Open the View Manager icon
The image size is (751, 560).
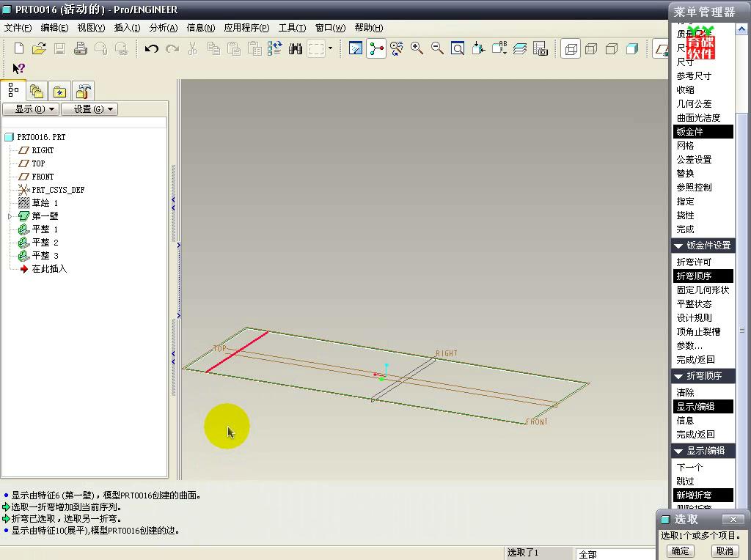click(541, 48)
